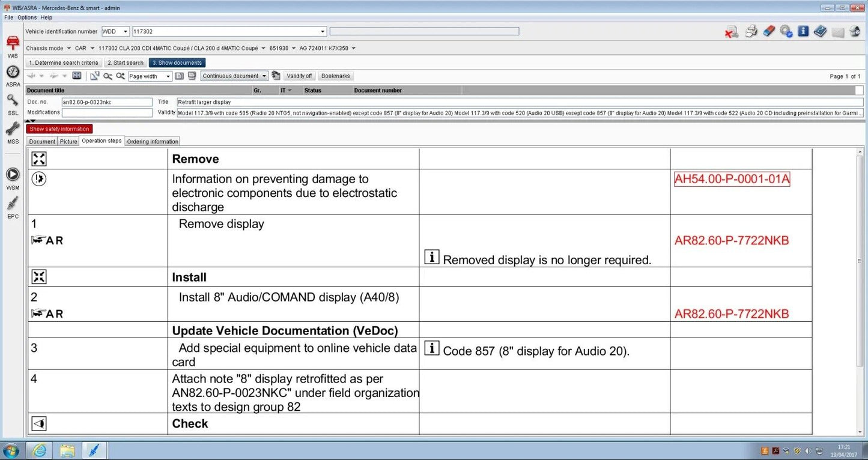Expand the Chassis mode dropdown

68,48
